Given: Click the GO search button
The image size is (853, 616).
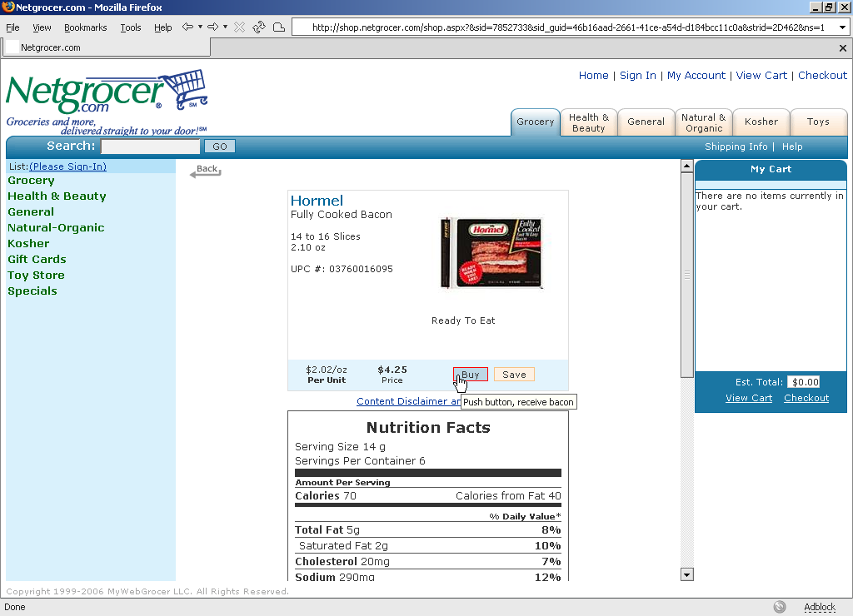Looking at the screenshot, I should point(220,147).
